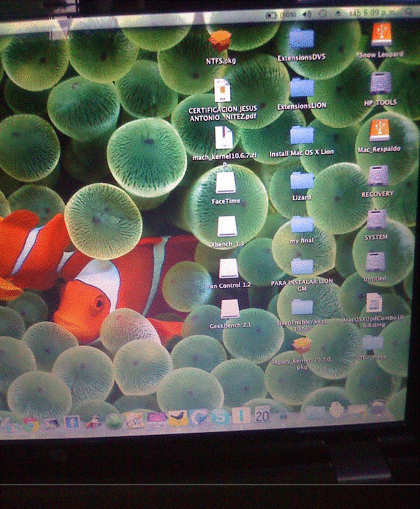The image size is (420, 509).
Task: Select the HP_TOOLS drive
Action: tap(380, 83)
